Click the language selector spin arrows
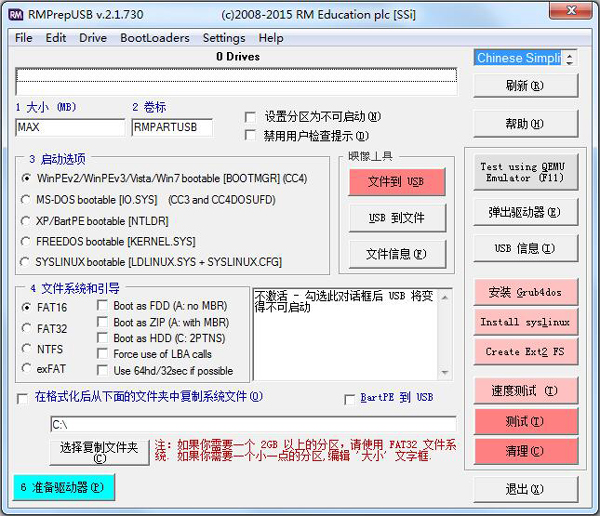 570,58
